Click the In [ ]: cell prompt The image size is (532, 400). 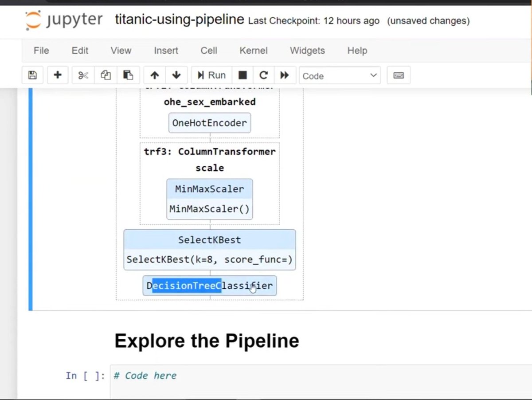click(85, 376)
